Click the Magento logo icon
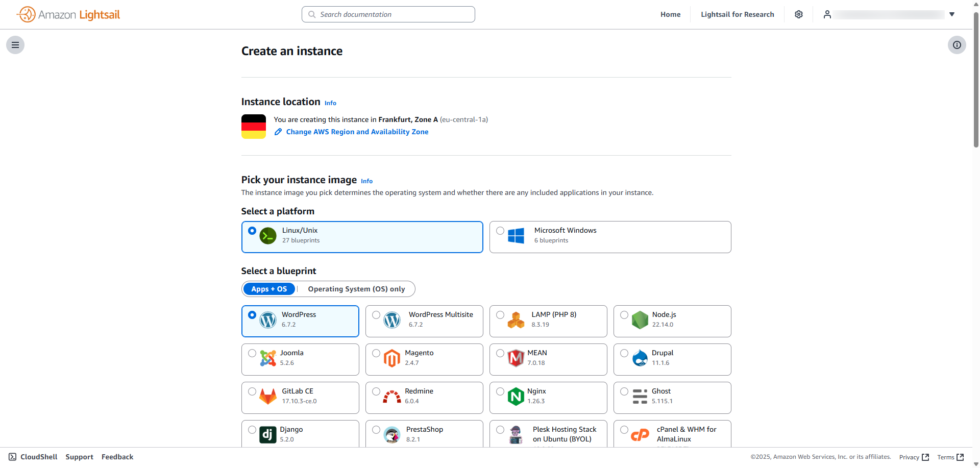Screen dimensions: 980x468 (392, 358)
